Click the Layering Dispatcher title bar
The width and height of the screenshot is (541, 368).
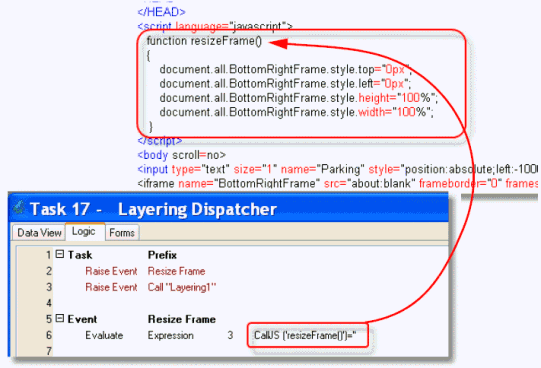[x=228, y=209]
